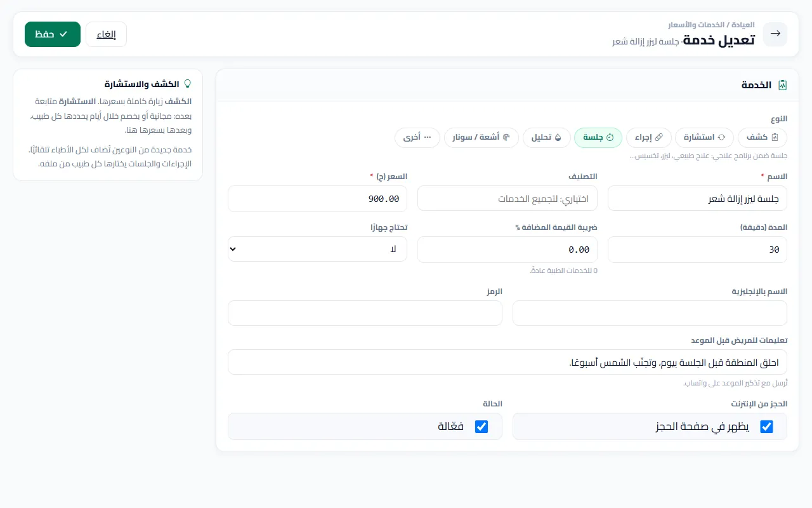Click hint text للخدمات الطبية عادةً

click(563, 271)
